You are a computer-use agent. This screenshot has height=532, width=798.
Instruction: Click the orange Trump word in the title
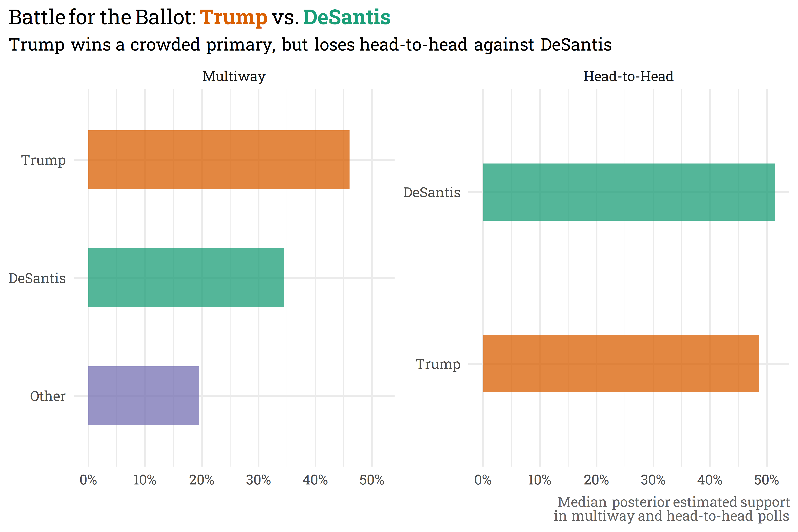[234, 18]
